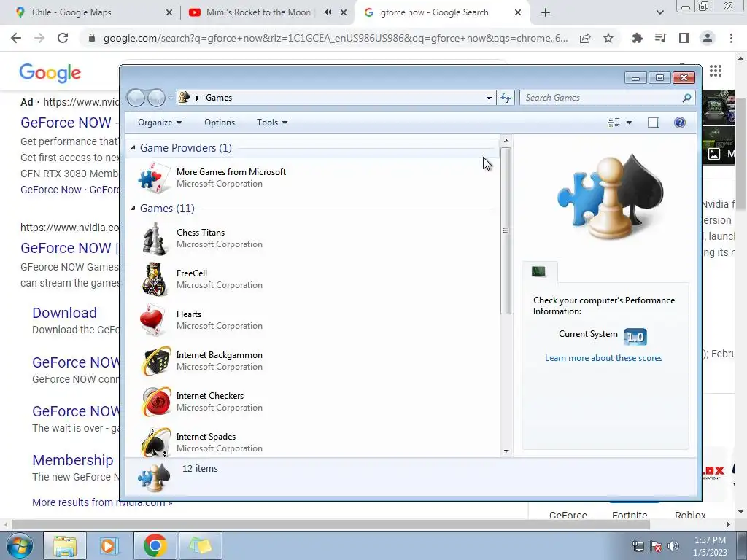Open the recent pages dropdown arrow
The height and width of the screenshot is (560, 747).
(x=171, y=98)
